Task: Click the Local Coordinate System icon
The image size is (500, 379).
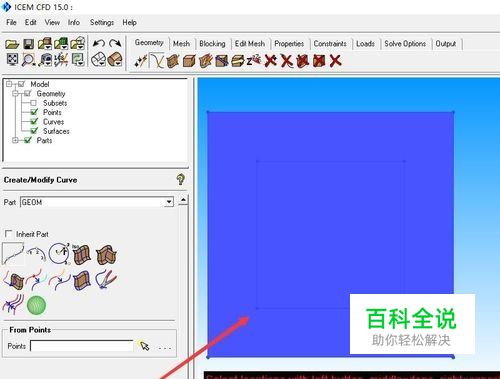Action: click(61, 60)
